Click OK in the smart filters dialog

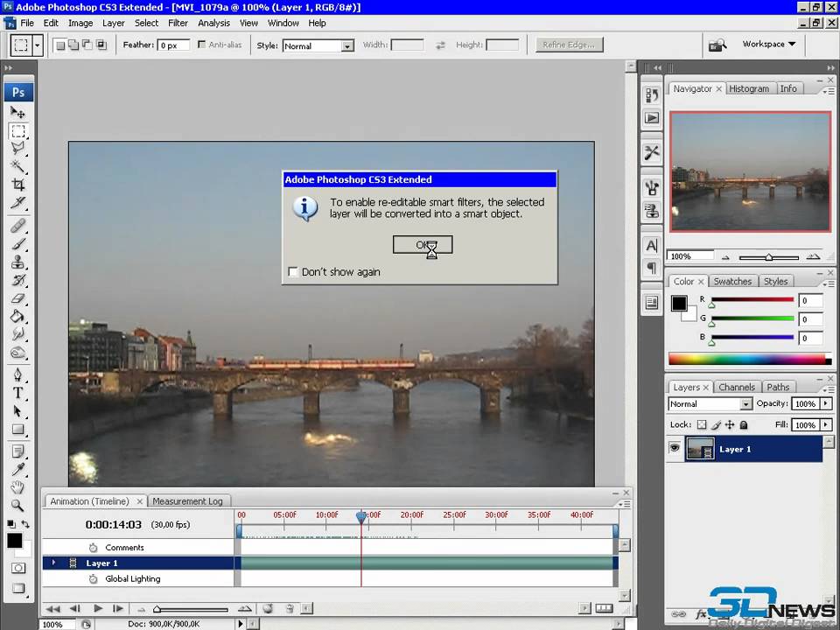pos(423,245)
